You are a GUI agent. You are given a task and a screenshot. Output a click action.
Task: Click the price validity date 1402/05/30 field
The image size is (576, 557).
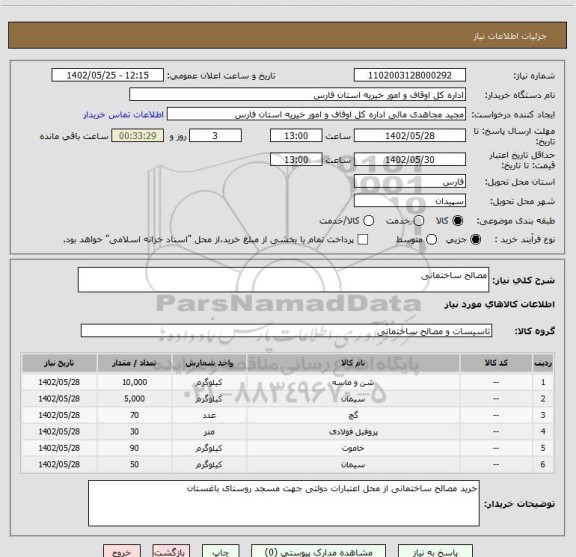[x=410, y=159]
